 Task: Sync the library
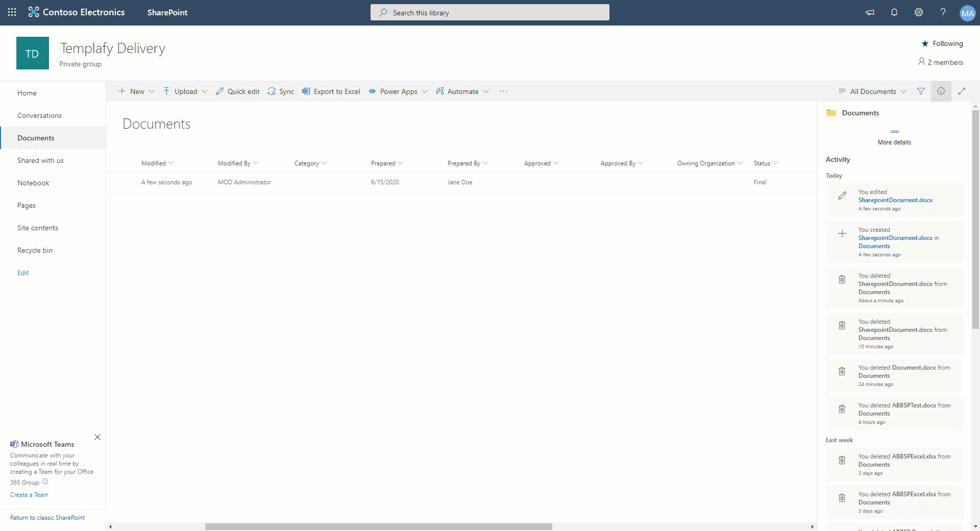pyautogui.click(x=281, y=91)
